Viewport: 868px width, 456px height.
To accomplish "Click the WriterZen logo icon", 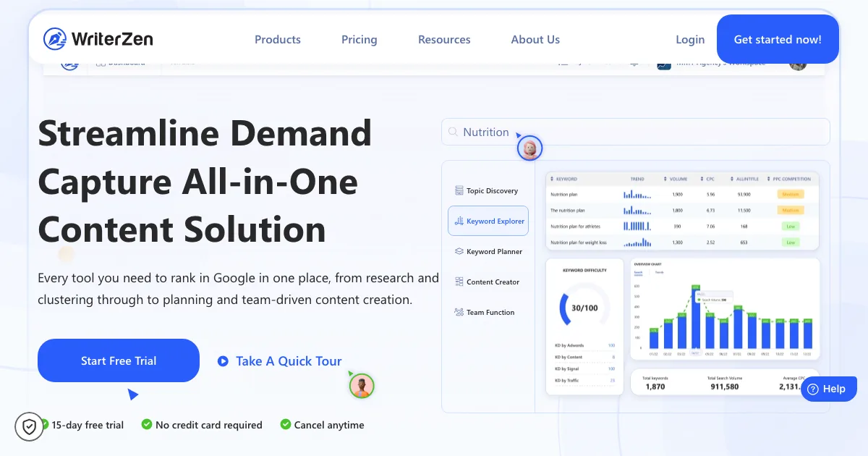I will coord(55,39).
